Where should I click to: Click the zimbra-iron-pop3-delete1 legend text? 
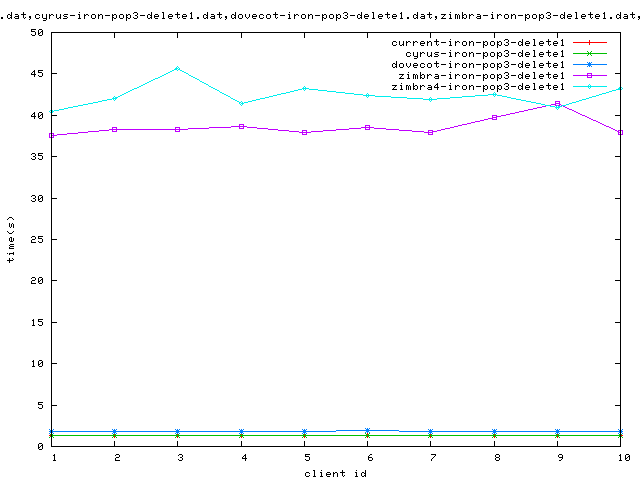coord(481,76)
